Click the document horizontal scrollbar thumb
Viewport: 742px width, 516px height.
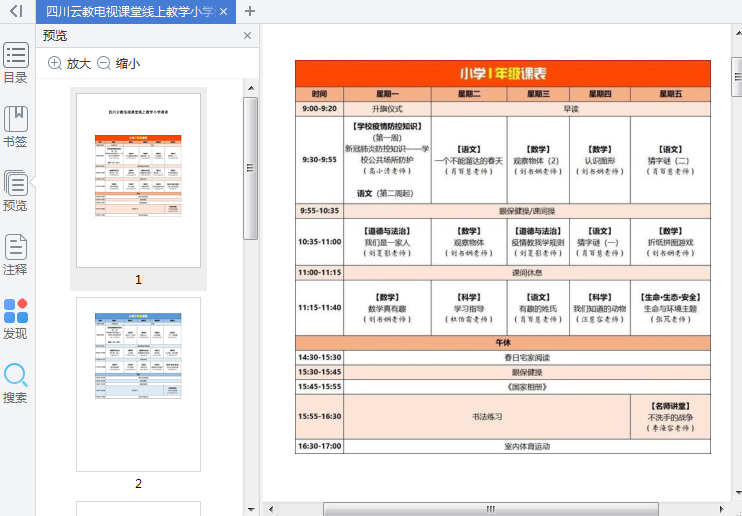[490, 509]
